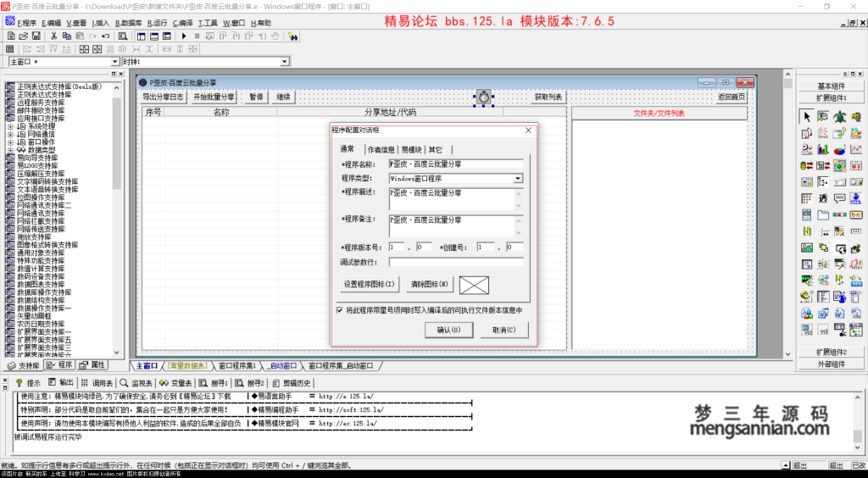Click the 扩展组件2 panel button
This screenshot has width=868, height=478.
[x=832, y=352]
